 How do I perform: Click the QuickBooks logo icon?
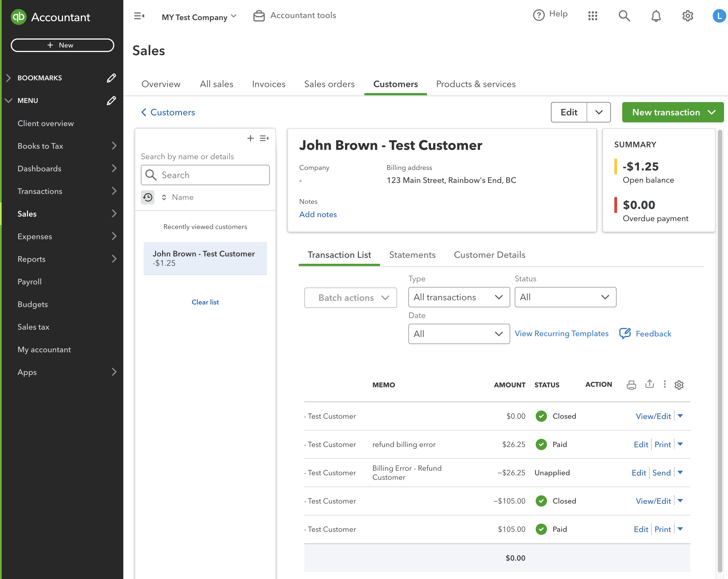point(19,17)
